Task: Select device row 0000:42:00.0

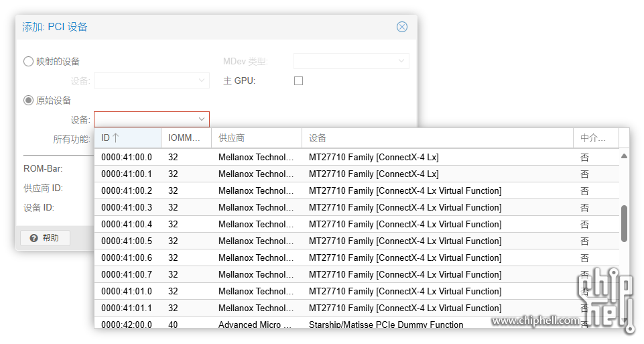Action: click(357, 323)
